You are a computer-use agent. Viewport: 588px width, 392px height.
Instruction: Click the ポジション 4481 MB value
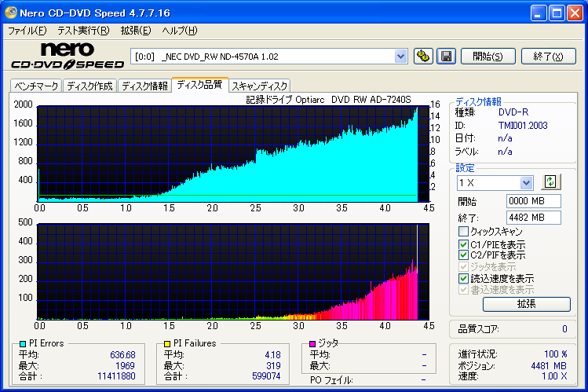(549, 365)
